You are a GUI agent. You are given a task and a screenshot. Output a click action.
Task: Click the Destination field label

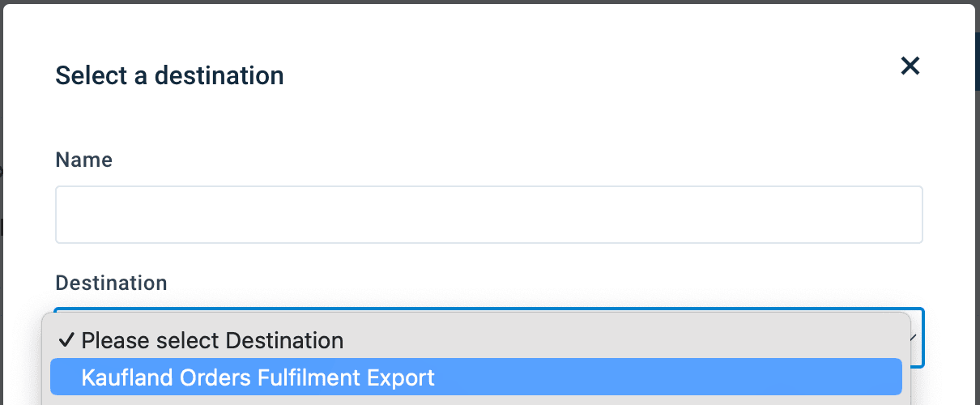pos(111,283)
